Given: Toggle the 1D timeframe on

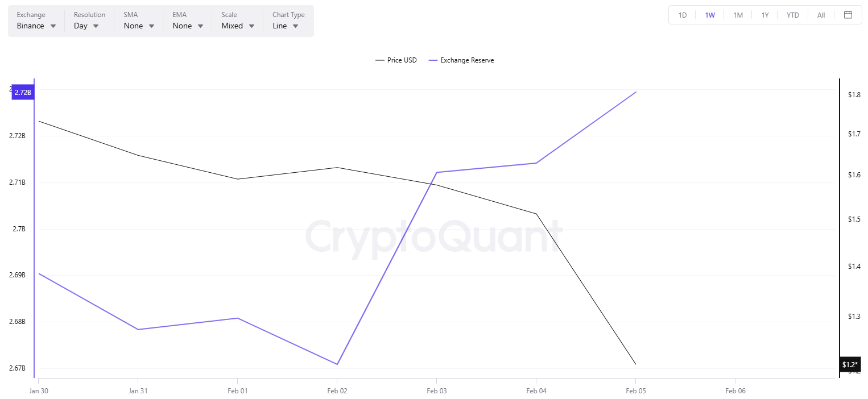Looking at the screenshot, I should pos(682,15).
